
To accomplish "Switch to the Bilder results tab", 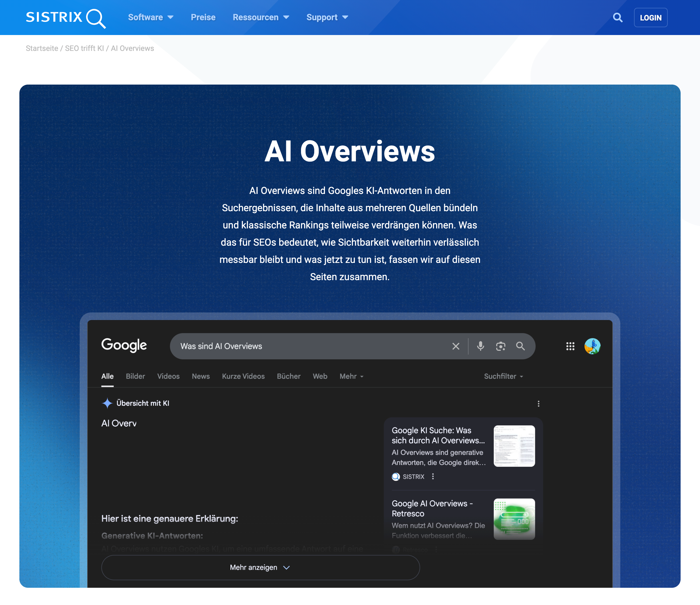I will [135, 376].
